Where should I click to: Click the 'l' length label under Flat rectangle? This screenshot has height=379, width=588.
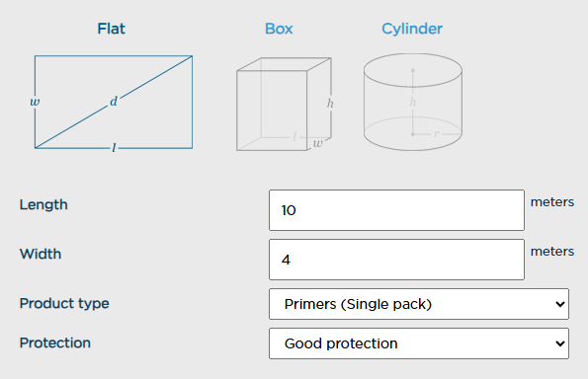(114, 148)
